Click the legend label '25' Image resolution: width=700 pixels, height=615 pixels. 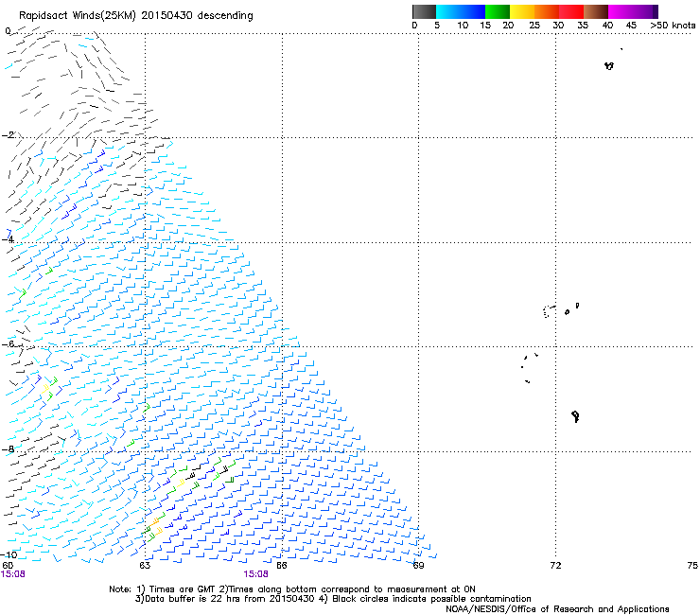point(534,26)
